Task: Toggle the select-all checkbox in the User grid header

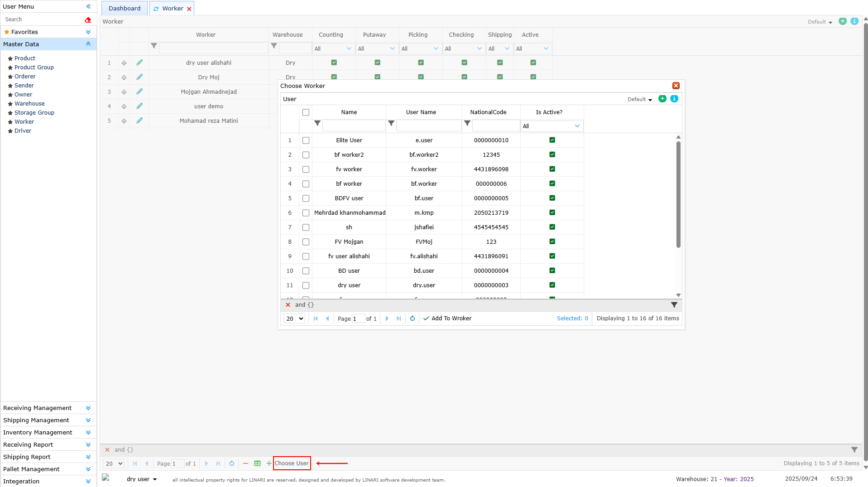Action: 306,112
